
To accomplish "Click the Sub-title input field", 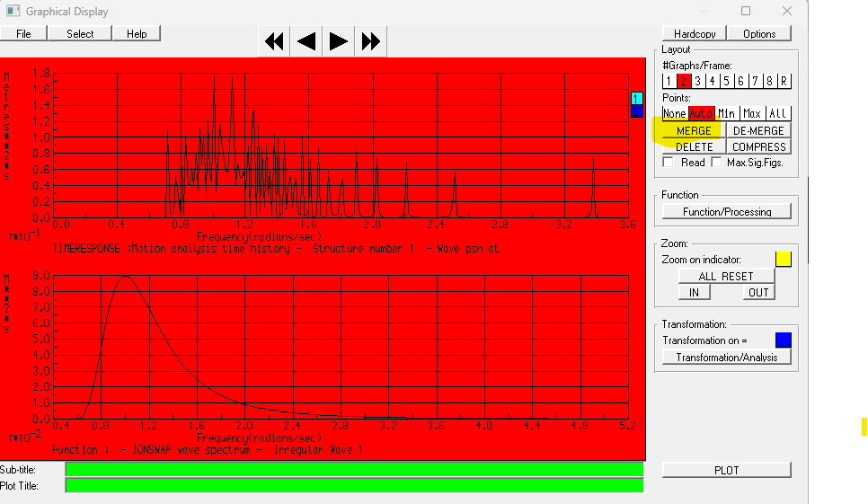I will point(354,469).
